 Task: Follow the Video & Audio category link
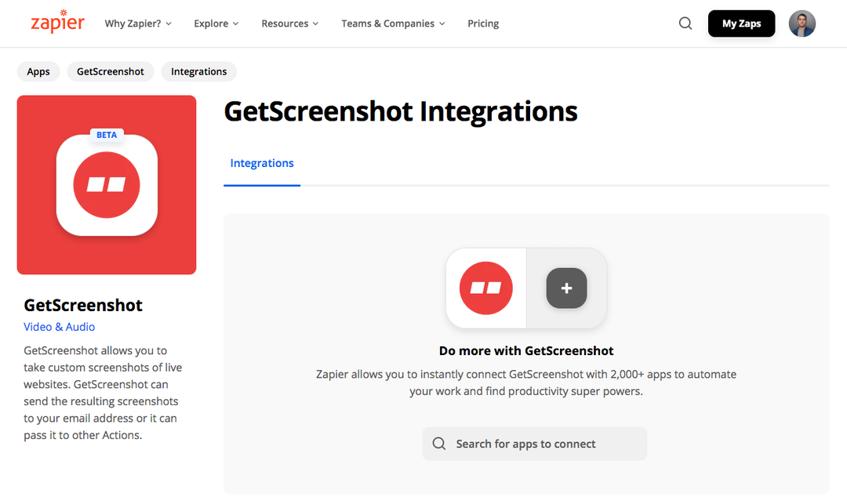59,327
